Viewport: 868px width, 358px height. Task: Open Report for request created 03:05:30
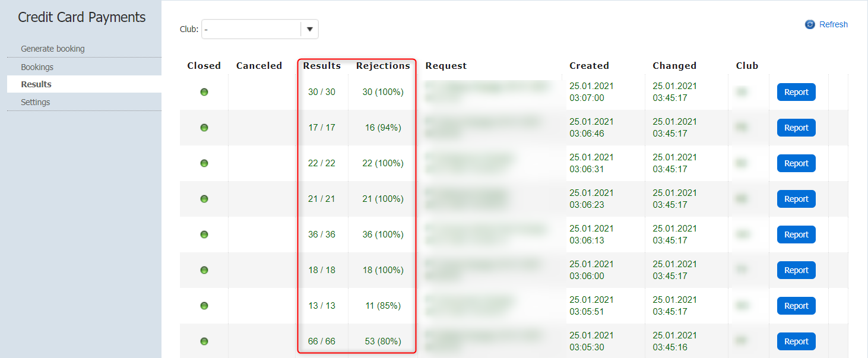(x=796, y=341)
